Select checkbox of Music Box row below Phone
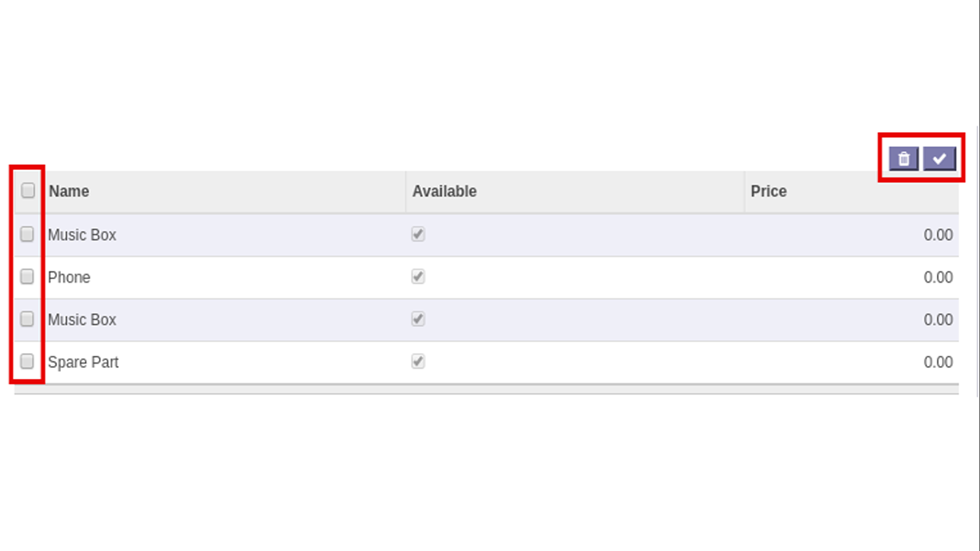980x551 pixels. click(x=27, y=319)
